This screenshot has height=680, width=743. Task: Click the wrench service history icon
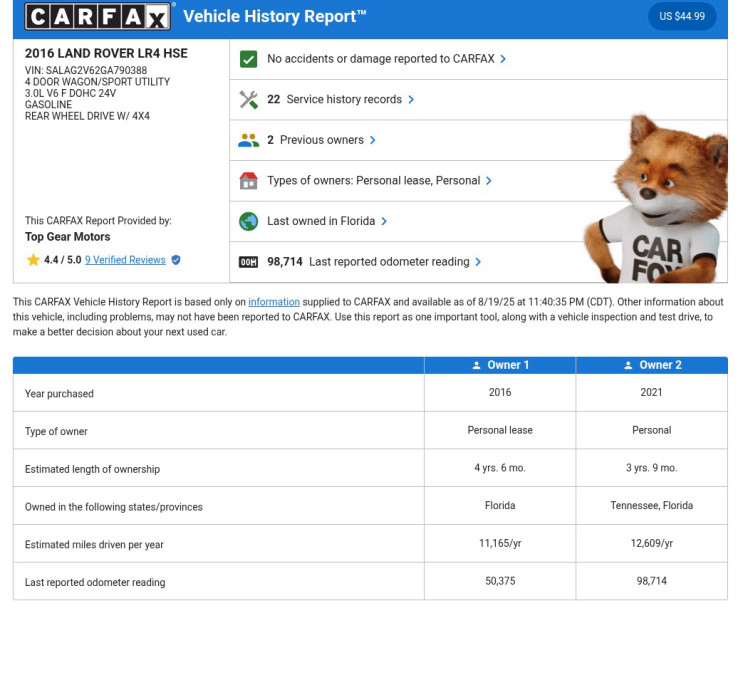click(249, 100)
